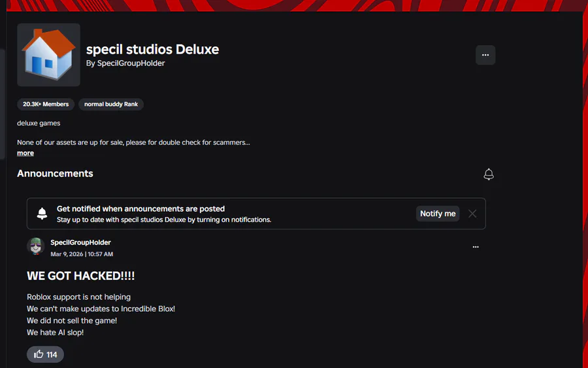The height and width of the screenshot is (368, 588).
Task: Click the text 'Roblox support is not helping'
Action: pos(79,297)
